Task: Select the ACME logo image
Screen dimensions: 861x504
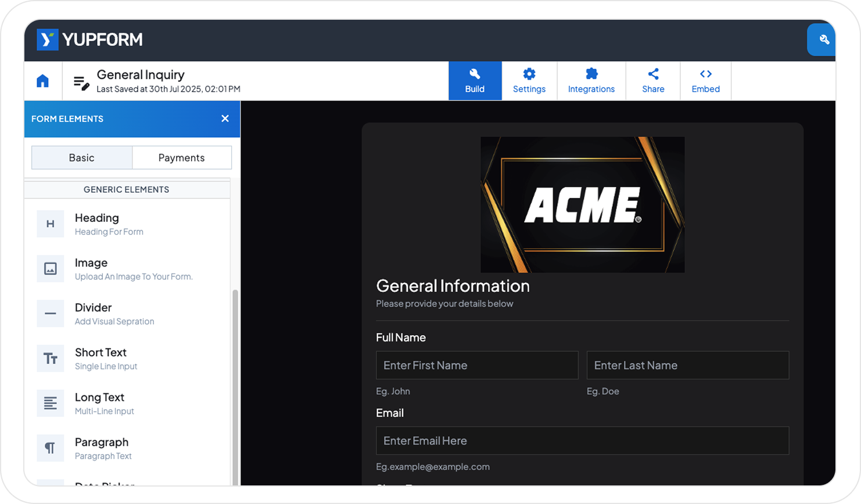Action: click(582, 204)
